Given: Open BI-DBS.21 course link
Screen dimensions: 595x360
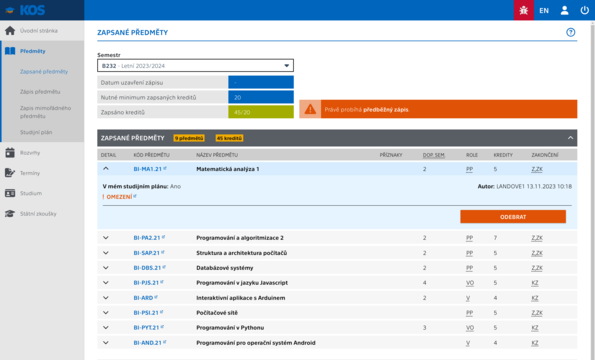Looking at the screenshot, I should coord(150,268).
